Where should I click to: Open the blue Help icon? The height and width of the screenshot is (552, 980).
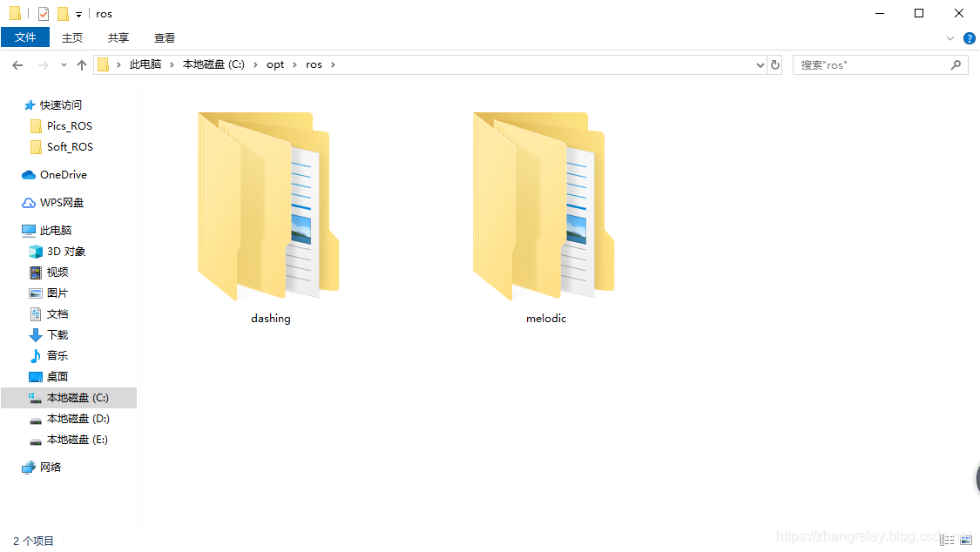tap(970, 38)
